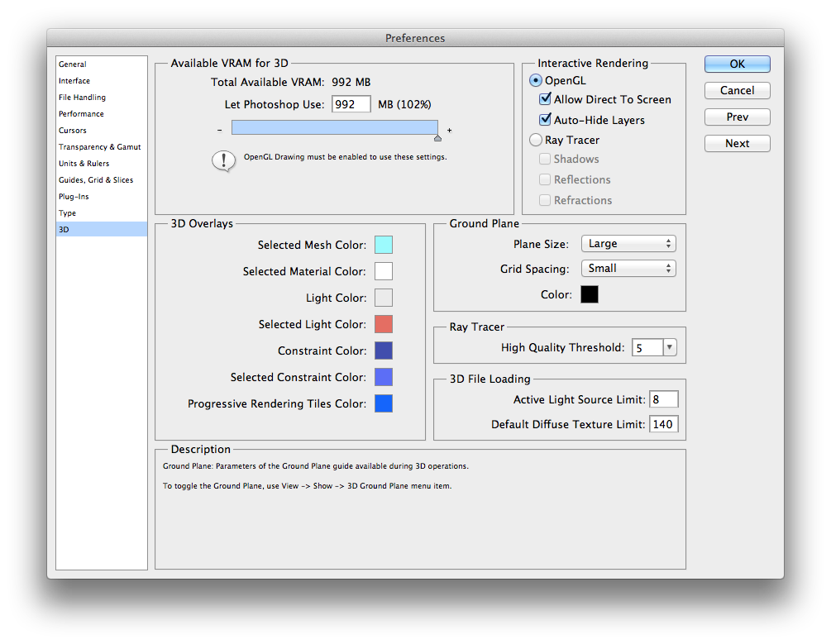The image size is (831, 644).
Task: Confirm preferences with OK button
Action: (738, 64)
